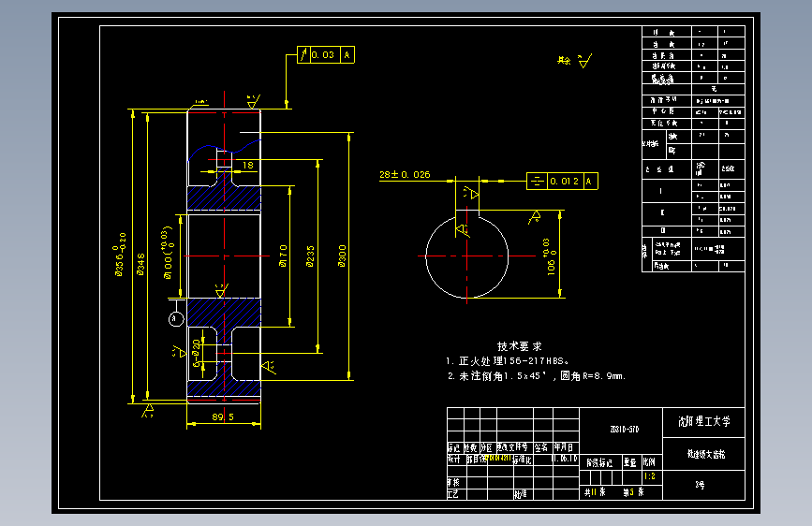
Task: Select the scale value 1:2
Action: click(x=649, y=476)
